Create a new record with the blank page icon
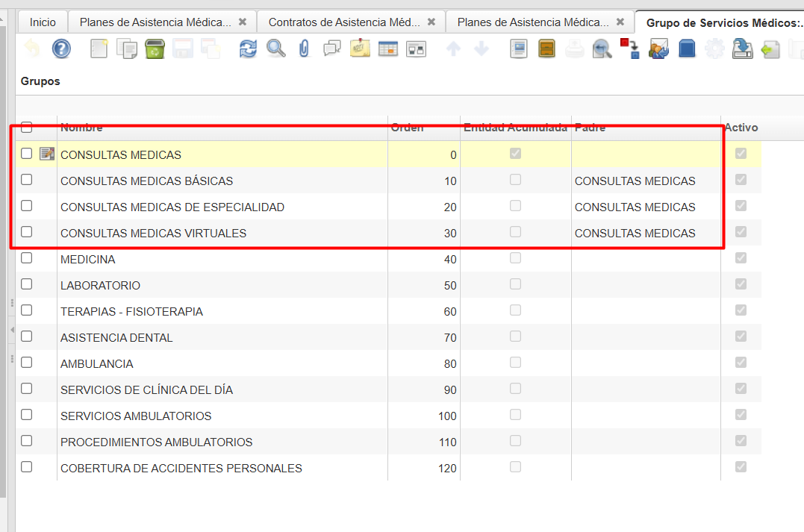Screen dimensions: 804x532 pyautogui.click(x=99, y=49)
